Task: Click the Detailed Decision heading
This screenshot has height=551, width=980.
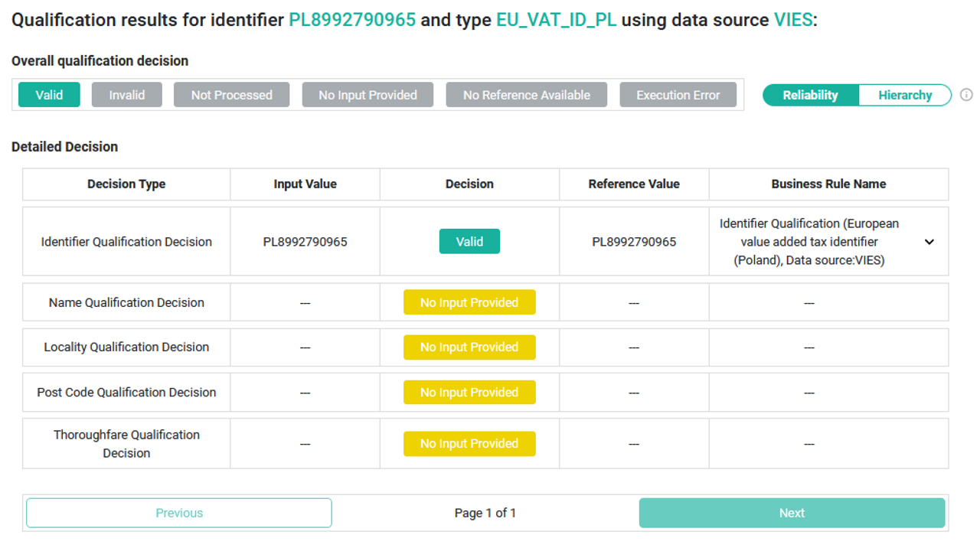Action: (x=64, y=146)
